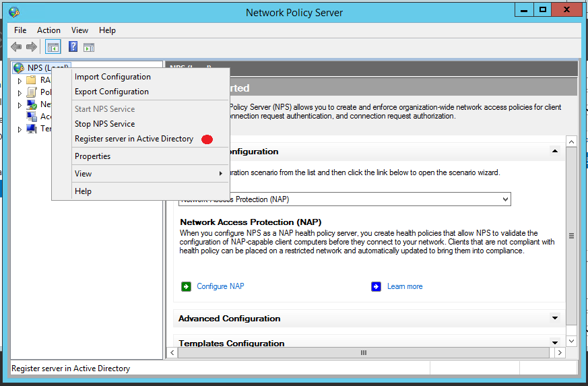The image size is (588, 386).
Task: Click the blue Learn more arrow icon
Action: click(x=376, y=286)
